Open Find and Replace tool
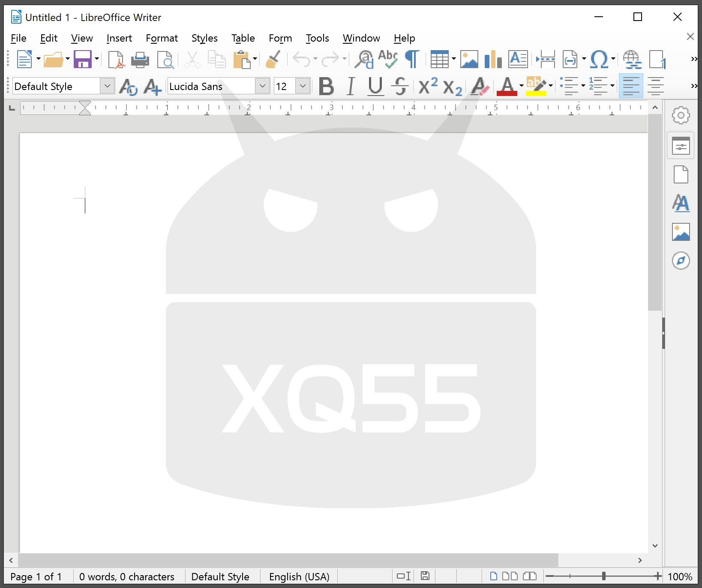 pos(364,60)
